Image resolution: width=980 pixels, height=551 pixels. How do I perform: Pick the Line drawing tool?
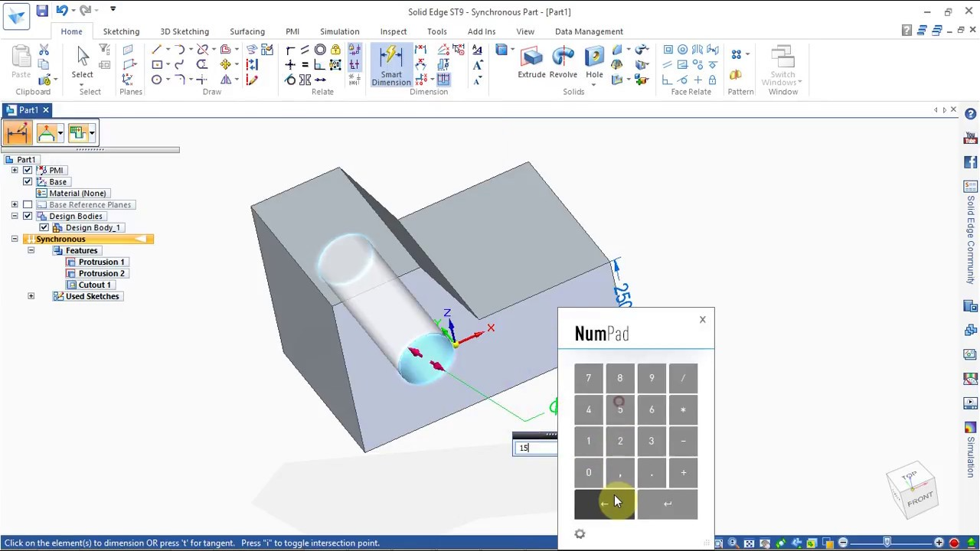[x=156, y=50]
